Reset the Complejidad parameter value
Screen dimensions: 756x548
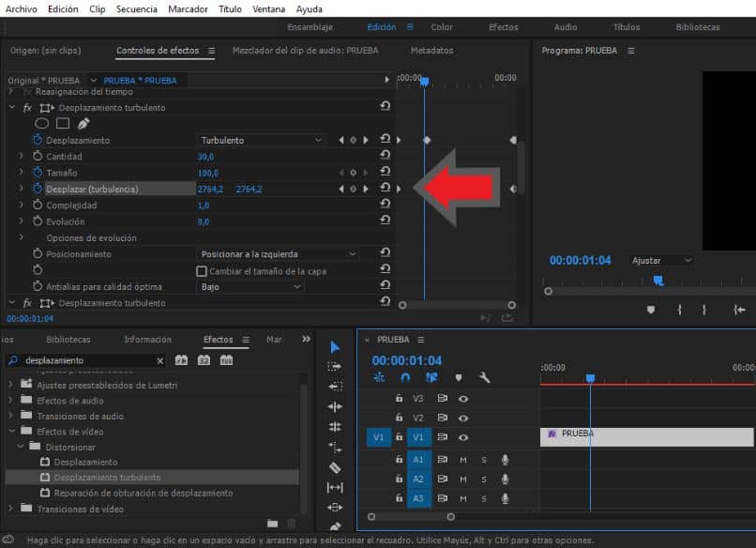click(x=385, y=205)
